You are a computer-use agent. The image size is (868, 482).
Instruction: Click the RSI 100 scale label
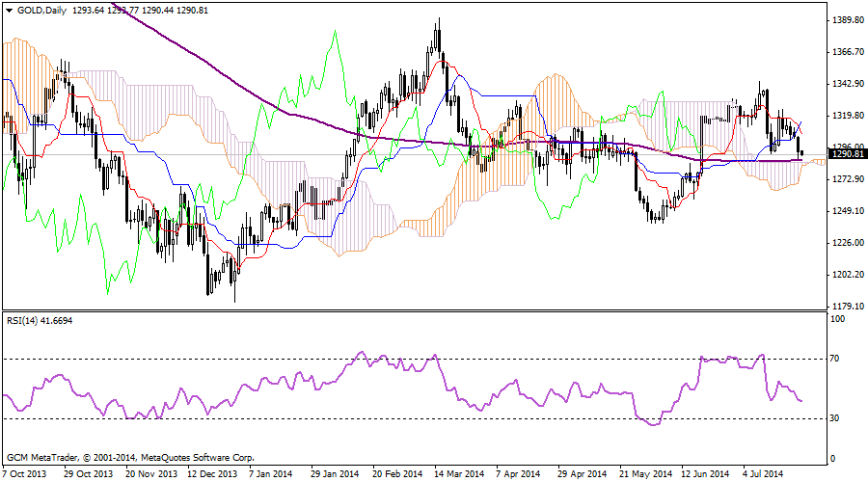pos(837,319)
